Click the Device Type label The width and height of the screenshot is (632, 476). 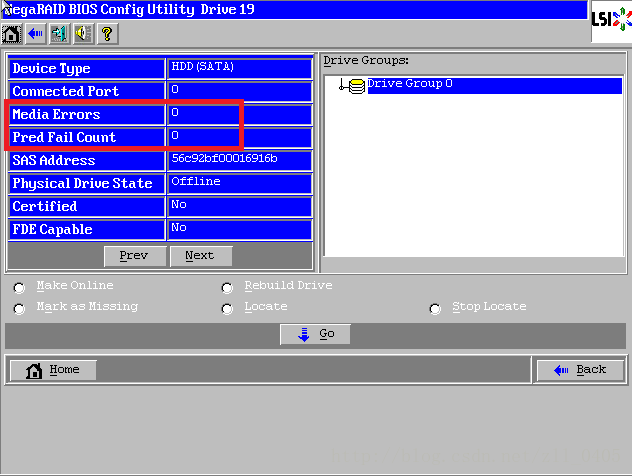[51, 69]
